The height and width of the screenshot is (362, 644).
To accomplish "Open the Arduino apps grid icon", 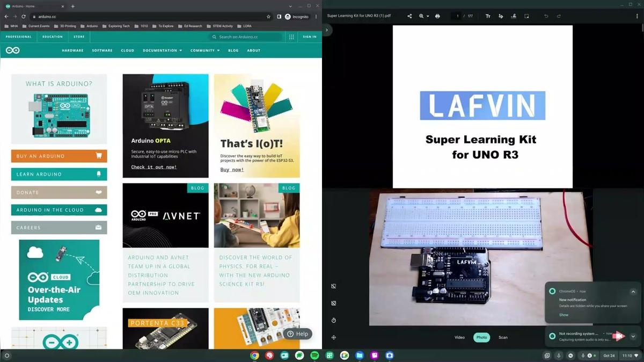I will pos(291,37).
